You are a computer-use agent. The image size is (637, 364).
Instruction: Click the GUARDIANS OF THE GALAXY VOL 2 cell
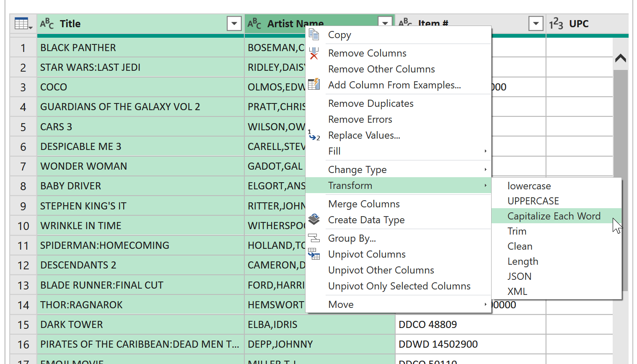pos(140,107)
